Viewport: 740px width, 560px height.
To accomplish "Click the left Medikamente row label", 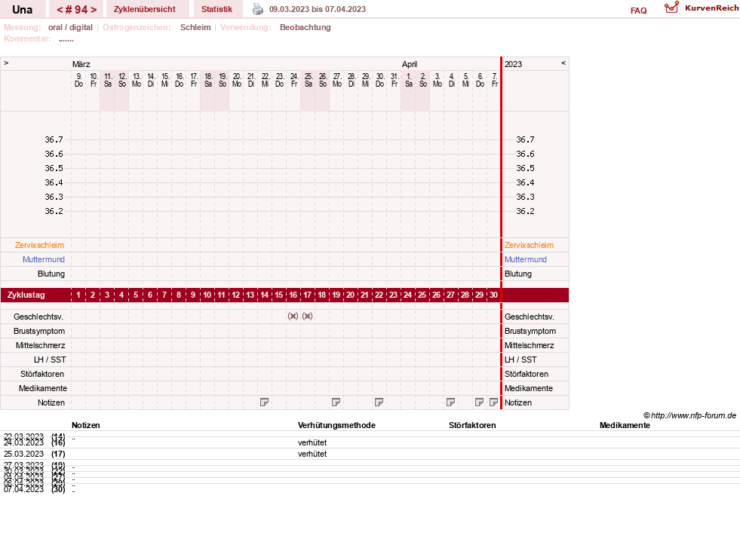I will coord(42,388).
